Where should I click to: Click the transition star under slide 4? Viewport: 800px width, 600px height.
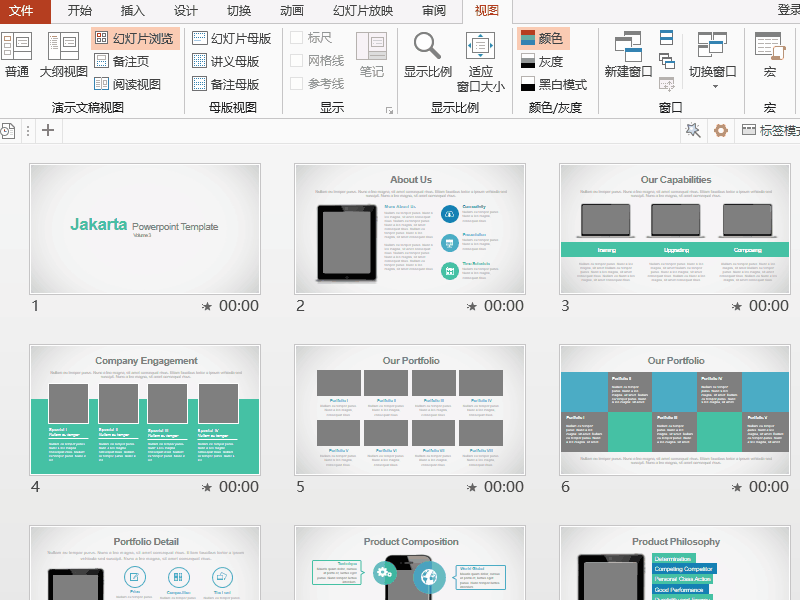point(207,487)
